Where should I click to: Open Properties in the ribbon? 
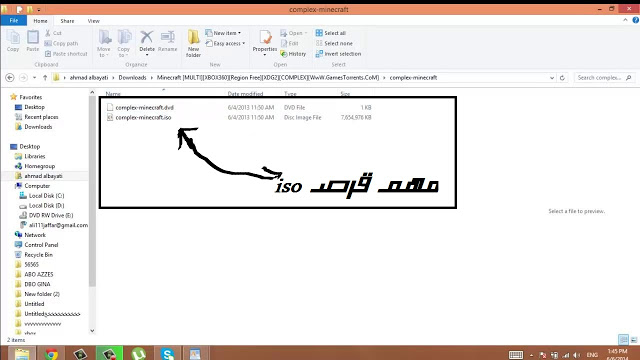(264, 42)
